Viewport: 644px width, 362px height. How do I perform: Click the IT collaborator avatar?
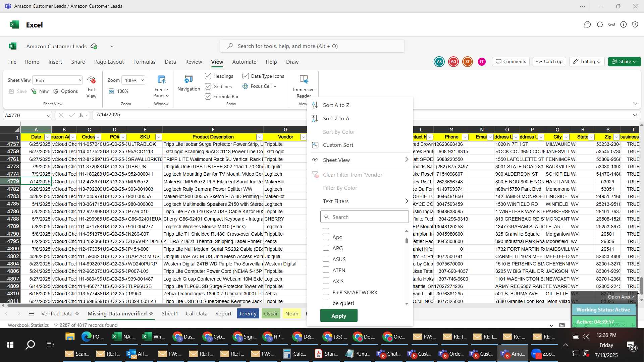point(482,62)
